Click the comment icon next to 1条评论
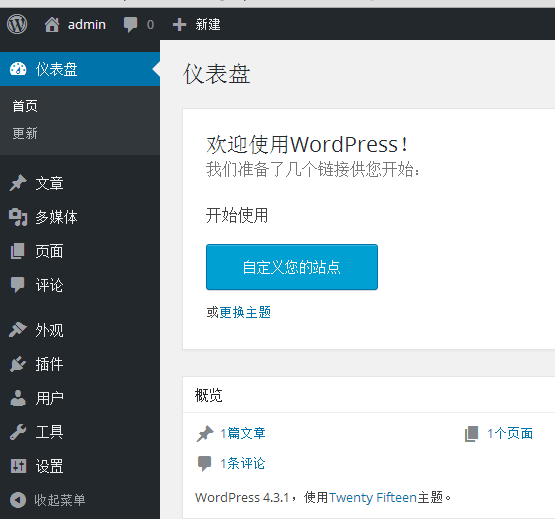The image size is (555, 519). point(204,463)
